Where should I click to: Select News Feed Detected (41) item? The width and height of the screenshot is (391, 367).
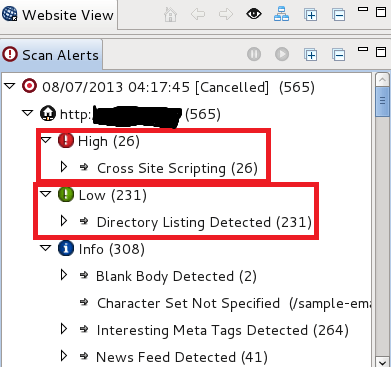coord(182,357)
